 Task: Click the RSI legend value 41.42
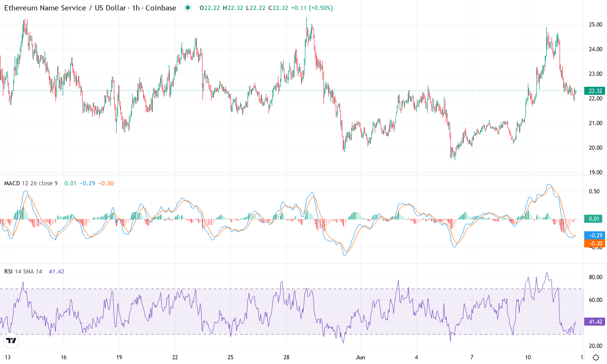tap(56, 272)
